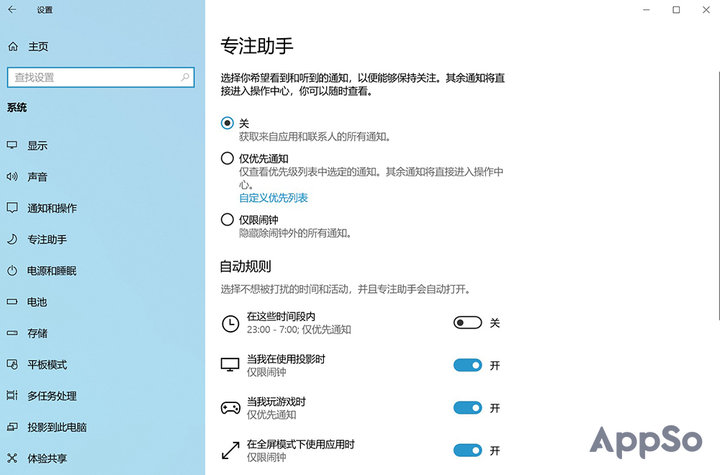Select Priority only (仅优先通知) radio option
The width and height of the screenshot is (720, 475).
point(227,158)
